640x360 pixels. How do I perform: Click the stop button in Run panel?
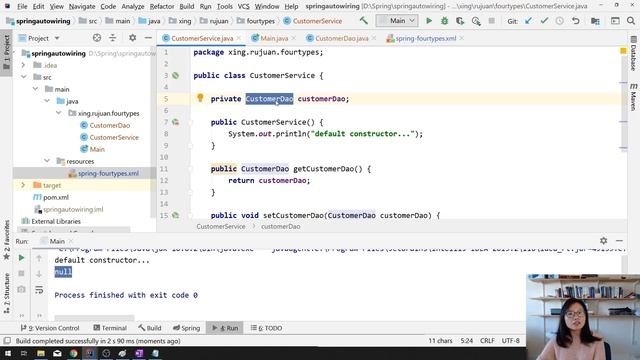21,273
